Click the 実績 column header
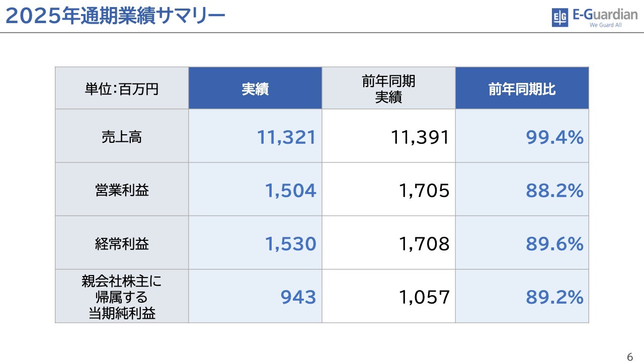The width and height of the screenshot is (644, 362). tap(255, 89)
